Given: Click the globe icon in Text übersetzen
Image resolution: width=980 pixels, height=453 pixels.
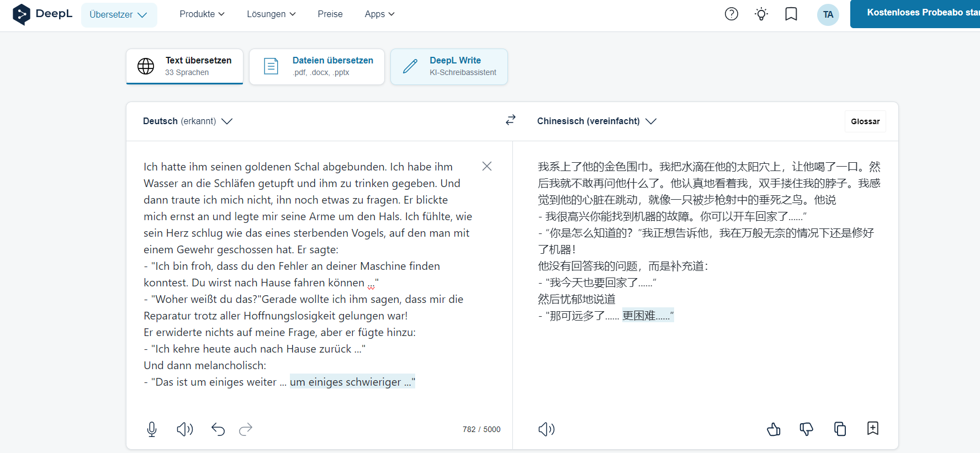Looking at the screenshot, I should tap(146, 66).
